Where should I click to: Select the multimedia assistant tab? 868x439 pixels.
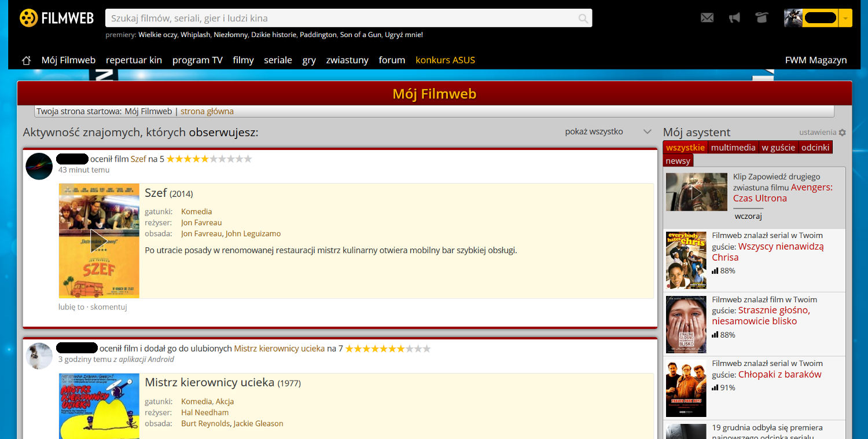click(733, 147)
